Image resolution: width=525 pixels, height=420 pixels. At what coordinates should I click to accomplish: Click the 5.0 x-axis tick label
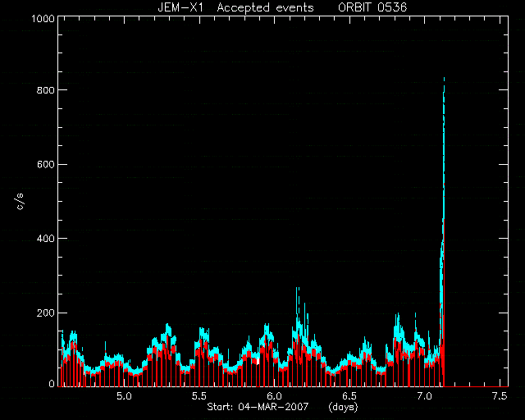[124, 396]
